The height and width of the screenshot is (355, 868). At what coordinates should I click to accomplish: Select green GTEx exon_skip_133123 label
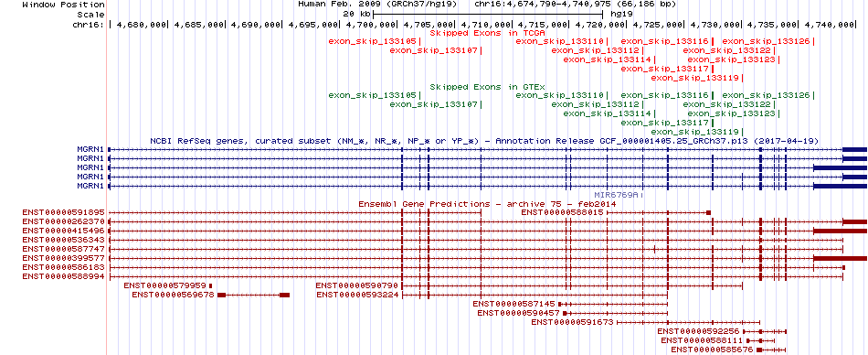coord(731,113)
